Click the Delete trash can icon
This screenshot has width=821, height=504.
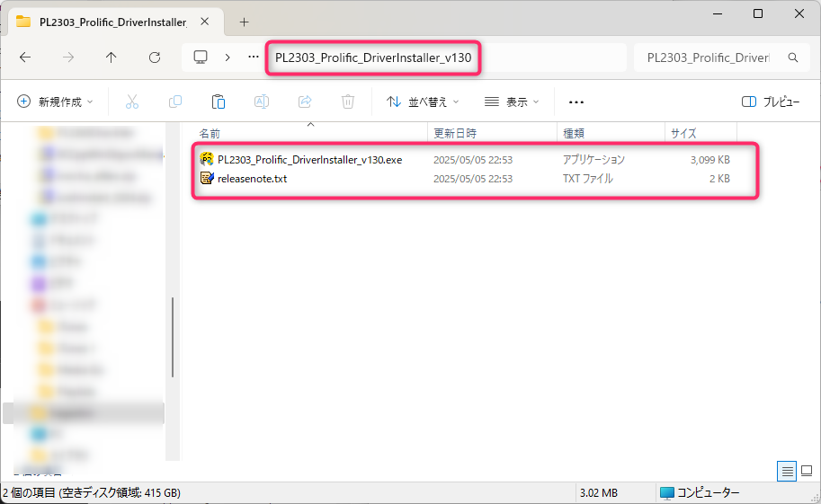click(348, 102)
